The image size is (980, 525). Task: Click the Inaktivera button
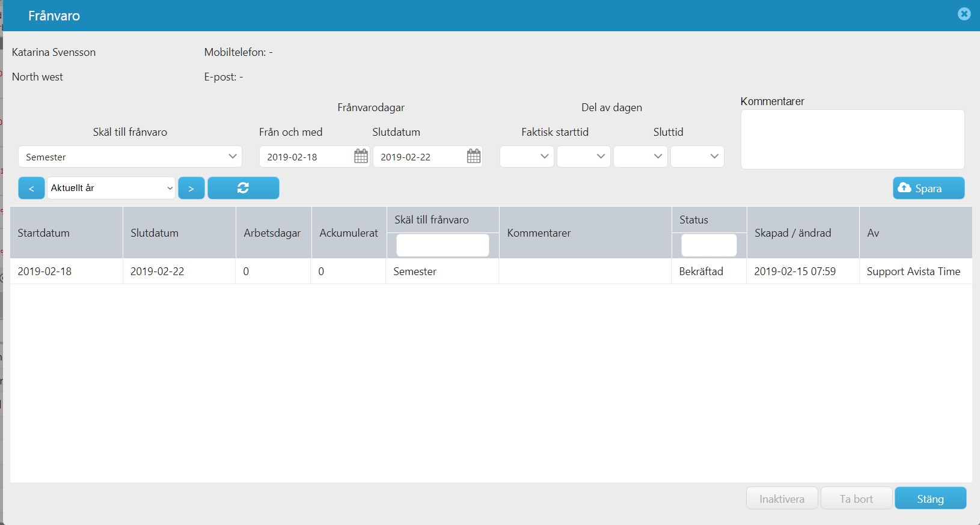coord(782,499)
